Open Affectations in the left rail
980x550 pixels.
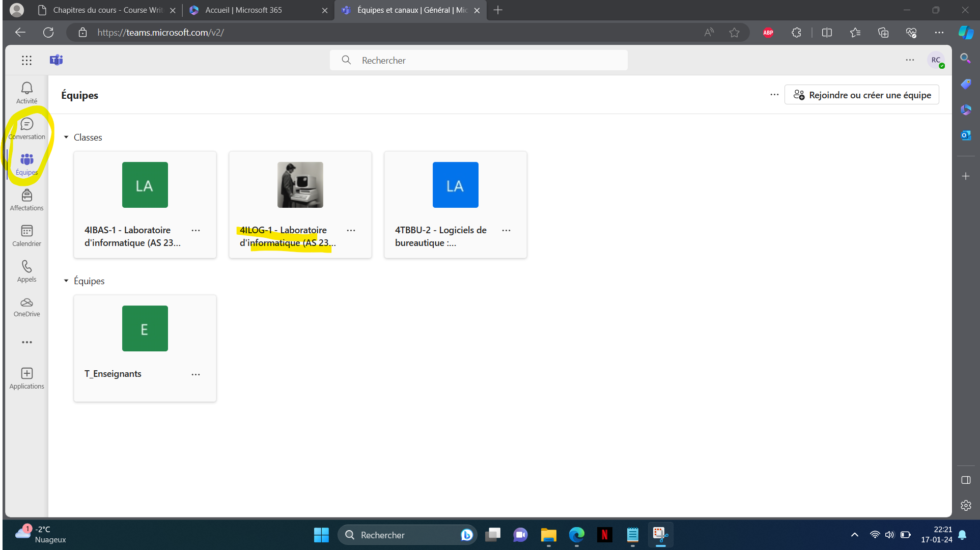[26, 200]
